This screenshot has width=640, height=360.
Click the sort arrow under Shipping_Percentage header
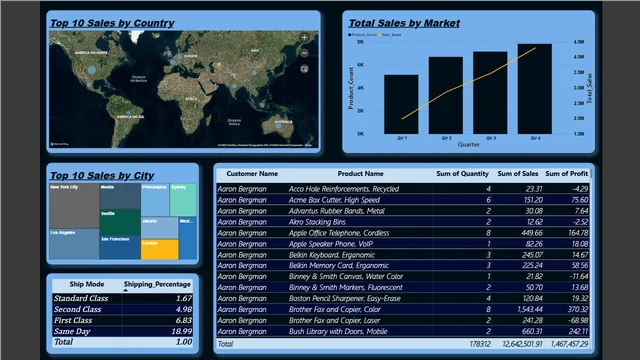click(126, 290)
